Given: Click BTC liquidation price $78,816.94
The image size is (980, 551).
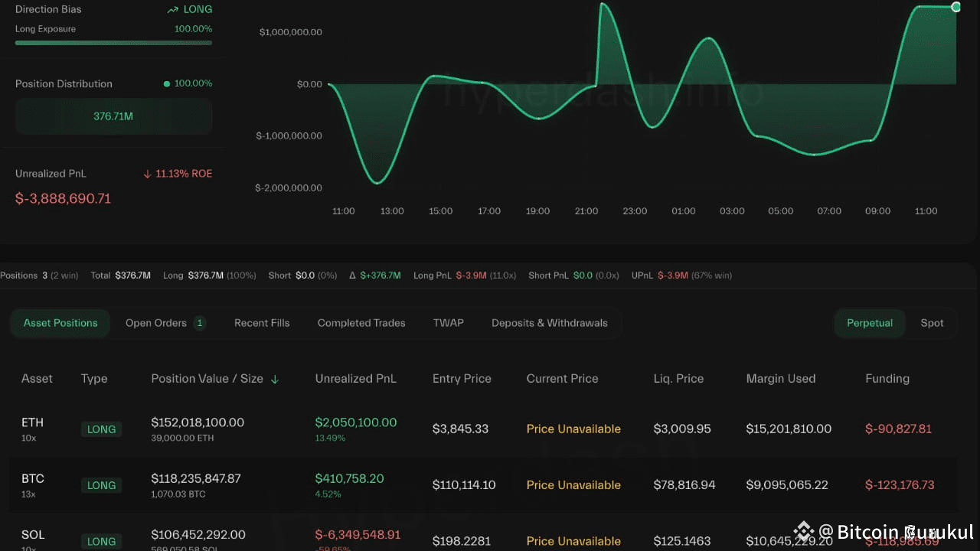Looking at the screenshot, I should point(684,484).
